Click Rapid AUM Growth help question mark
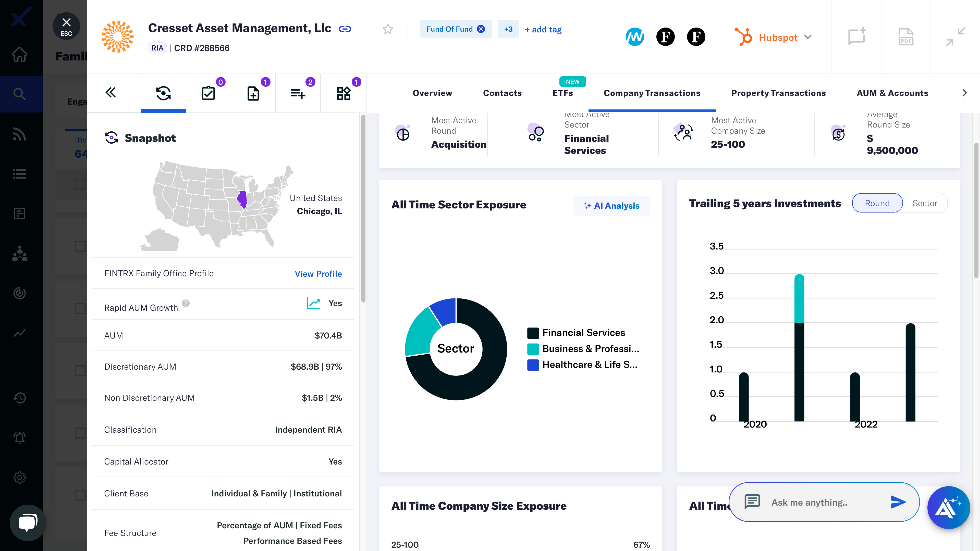980x551 pixels. click(x=186, y=303)
